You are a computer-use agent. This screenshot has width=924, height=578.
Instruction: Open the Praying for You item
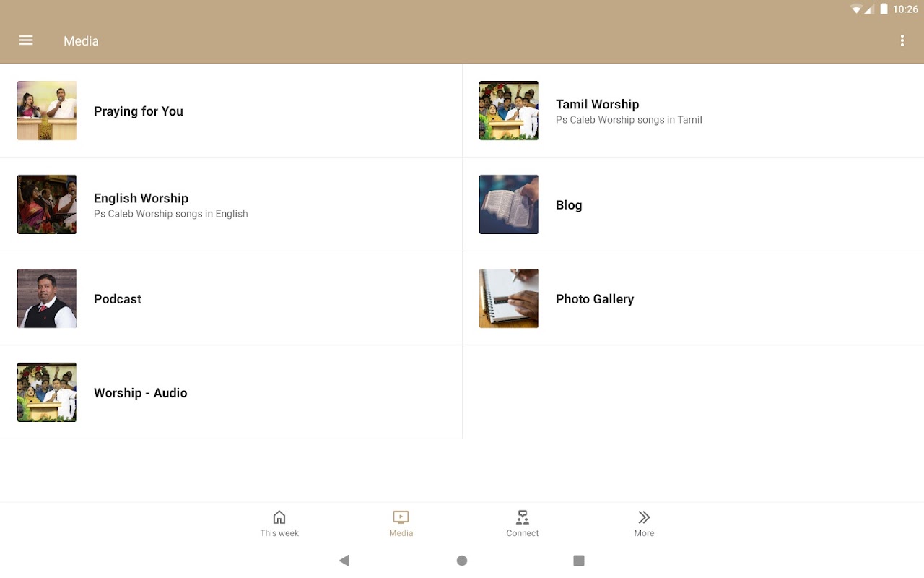coord(231,111)
